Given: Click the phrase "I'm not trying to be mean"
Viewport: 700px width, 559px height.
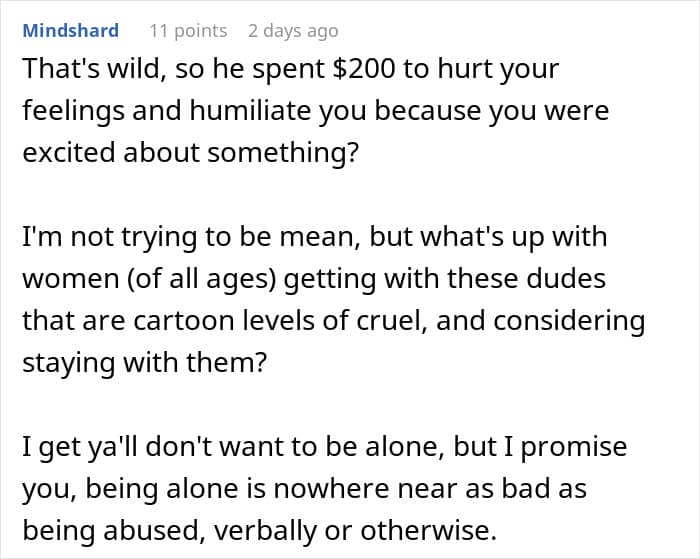Looking at the screenshot, I should click(192, 237).
